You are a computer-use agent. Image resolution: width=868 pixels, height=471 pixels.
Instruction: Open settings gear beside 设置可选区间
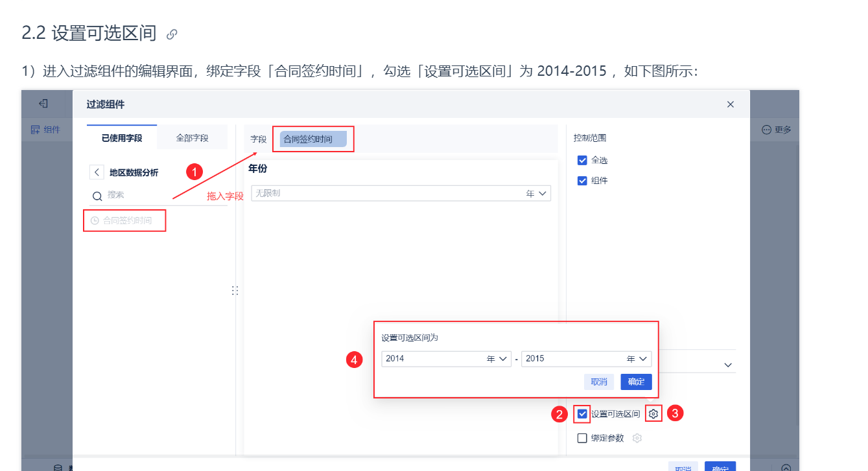[653, 413]
